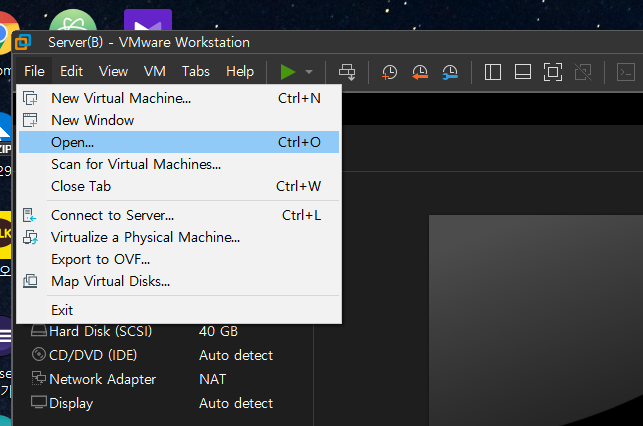Screen dimensions: 643x426
Task: Select Connect to Server... entry
Action: pos(179,215)
